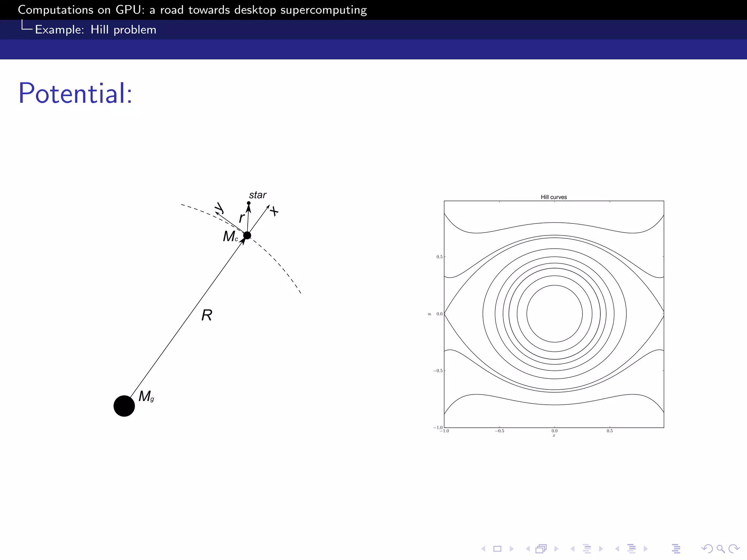Go to next slide arrow
Viewport: 747px width, 560px height.
click(511, 549)
